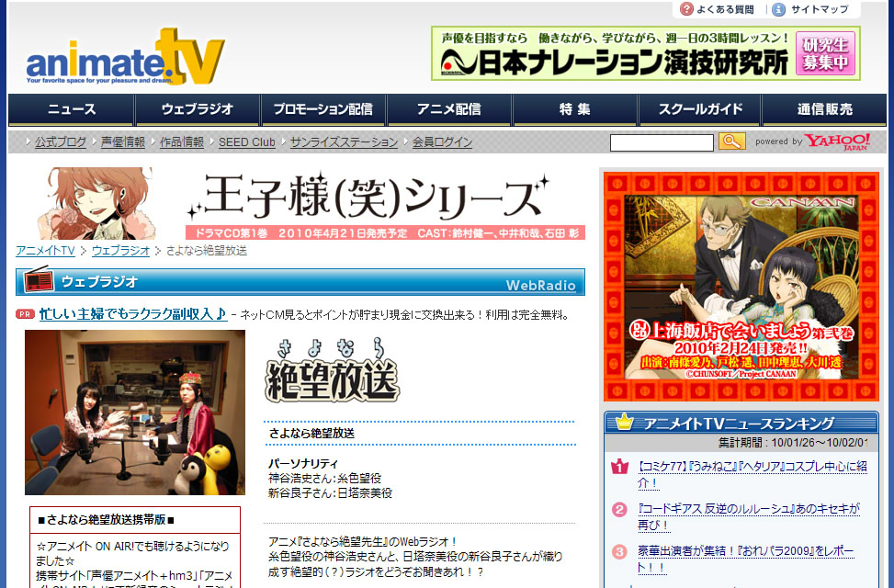Click the animate.tv logo

coord(125,57)
